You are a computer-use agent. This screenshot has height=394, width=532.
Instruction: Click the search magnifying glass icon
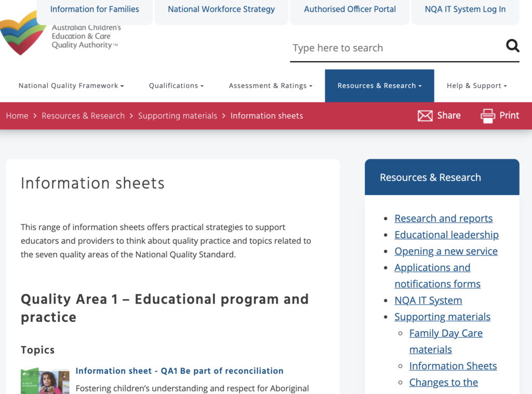point(513,46)
